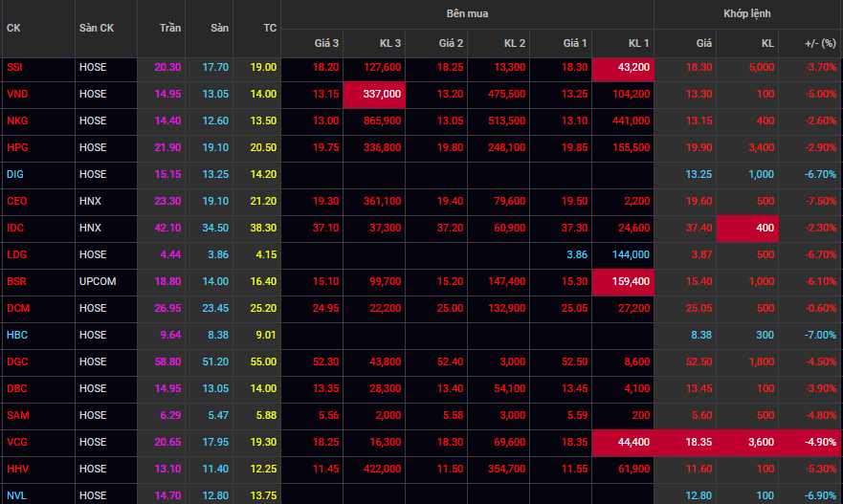Select the NKG ticker
This screenshot has height=504, width=843.
[17, 121]
